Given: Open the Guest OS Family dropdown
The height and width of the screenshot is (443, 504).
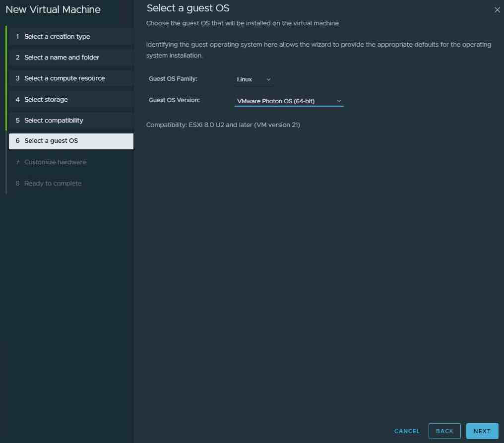Looking at the screenshot, I should pos(254,79).
